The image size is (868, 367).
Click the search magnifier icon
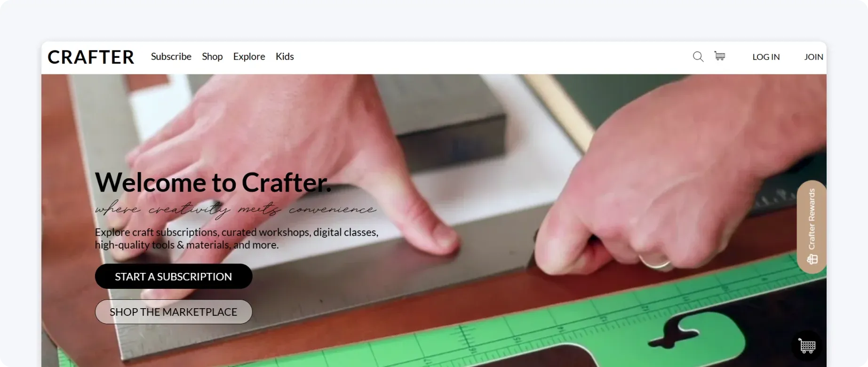click(x=698, y=57)
